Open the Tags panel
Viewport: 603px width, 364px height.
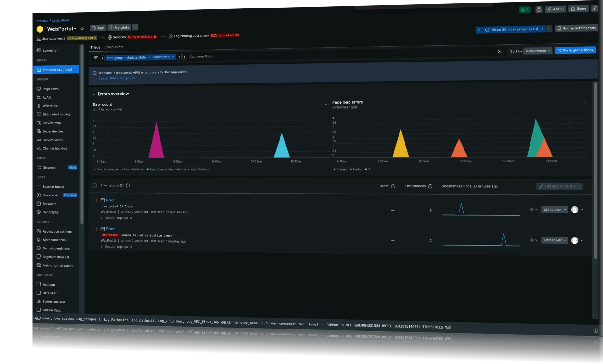pyautogui.click(x=98, y=28)
